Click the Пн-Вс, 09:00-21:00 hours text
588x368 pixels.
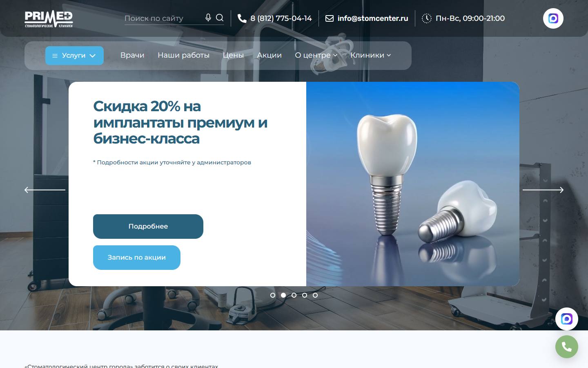470,18
